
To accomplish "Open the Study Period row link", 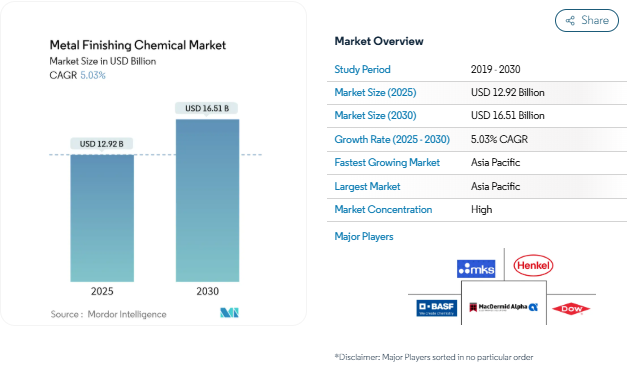I will click(362, 69).
